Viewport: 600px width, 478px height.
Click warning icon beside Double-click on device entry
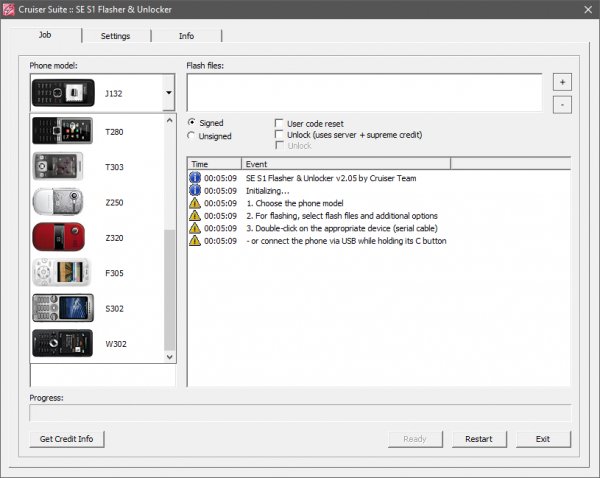(195, 228)
